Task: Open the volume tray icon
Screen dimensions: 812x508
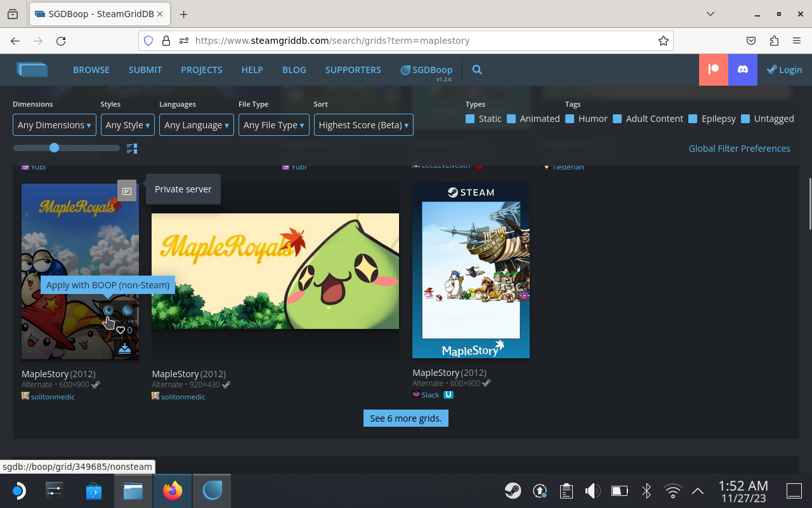Action: click(593, 491)
